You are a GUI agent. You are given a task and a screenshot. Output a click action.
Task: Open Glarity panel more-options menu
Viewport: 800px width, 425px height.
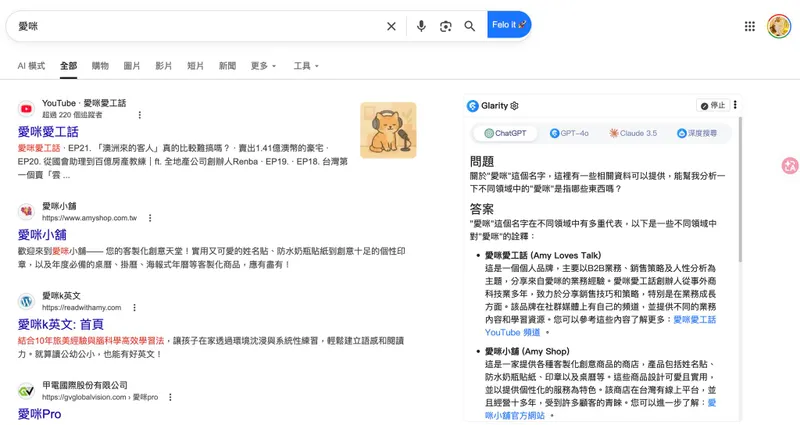[735, 105]
